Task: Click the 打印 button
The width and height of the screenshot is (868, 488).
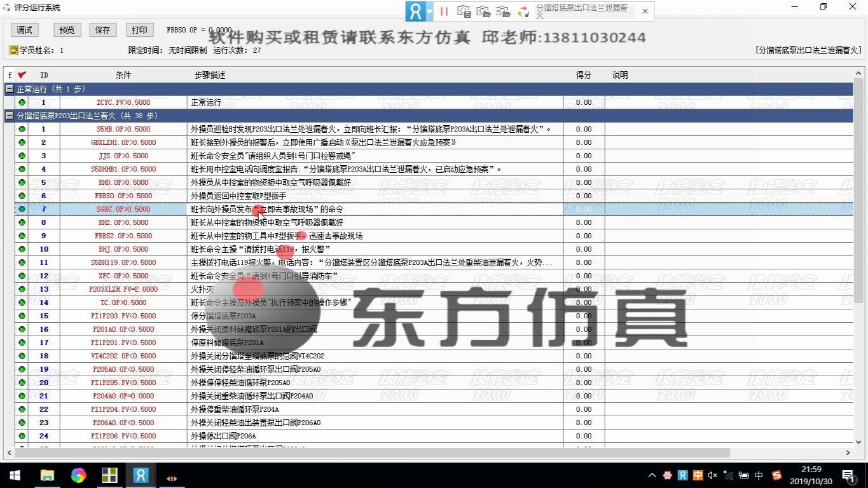Action: pos(139,30)
